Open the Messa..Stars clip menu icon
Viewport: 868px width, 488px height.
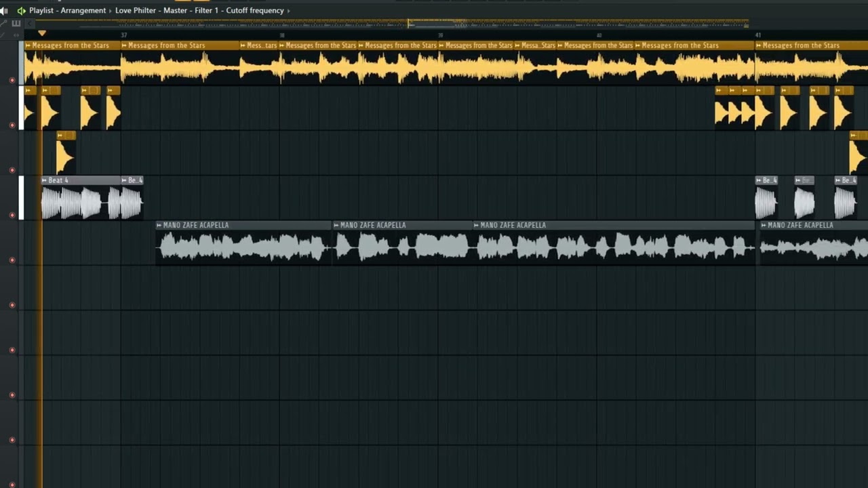point(518,45)
